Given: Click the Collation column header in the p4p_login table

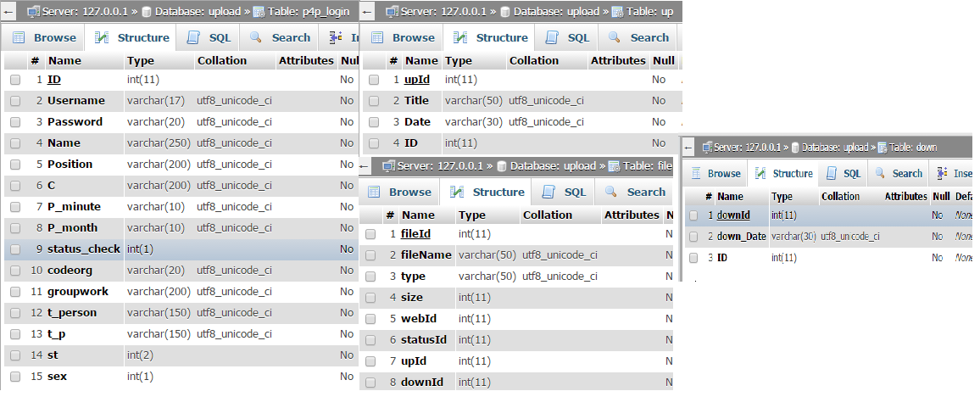Looking at the screenshot, I should tap(222, 61).
